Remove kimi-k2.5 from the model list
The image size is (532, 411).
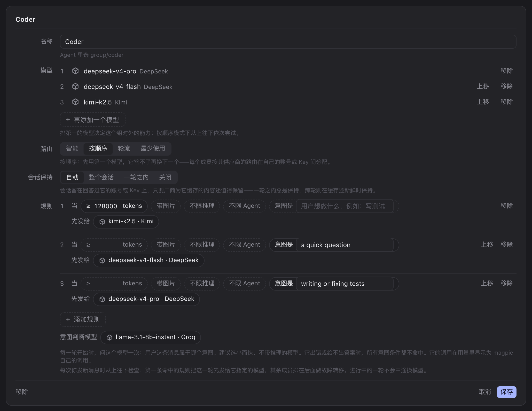pyautogui.click(x=506, y=102)
